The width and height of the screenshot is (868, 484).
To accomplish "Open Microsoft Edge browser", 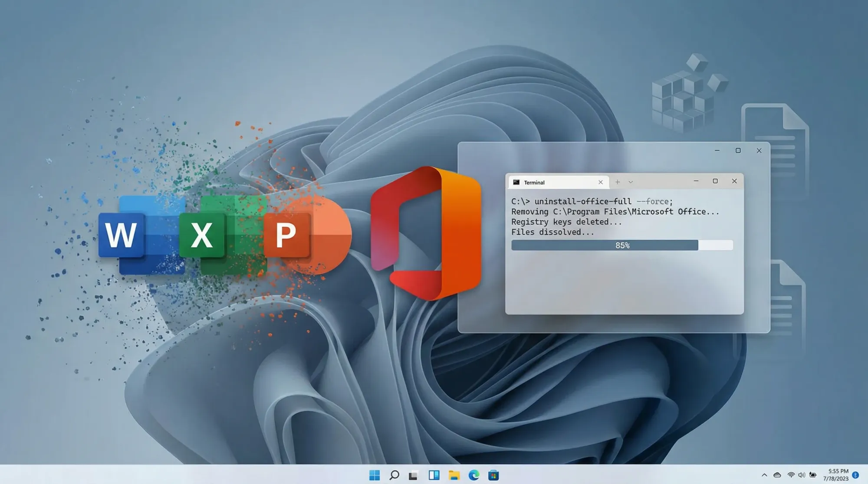I will [474, 475].
